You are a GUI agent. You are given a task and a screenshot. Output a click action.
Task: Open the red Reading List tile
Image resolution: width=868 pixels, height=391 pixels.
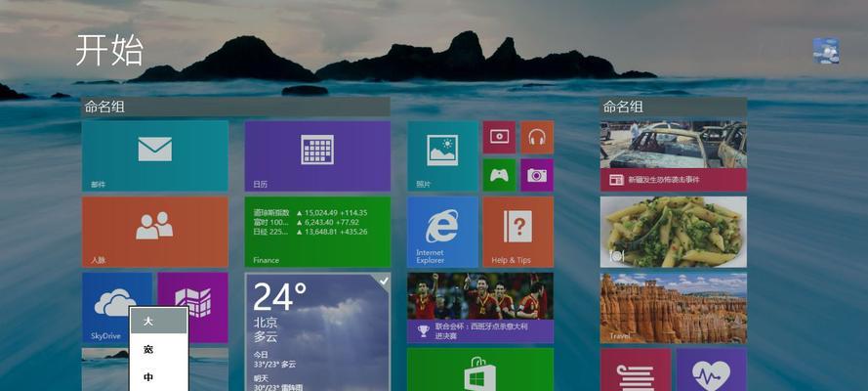(636, 369)
